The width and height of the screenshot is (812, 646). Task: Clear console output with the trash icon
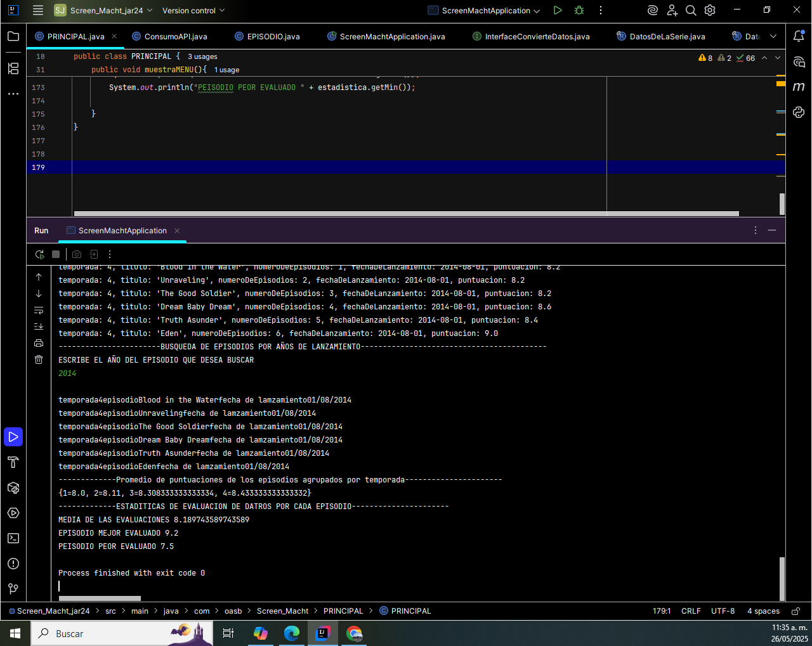point(39,359)
